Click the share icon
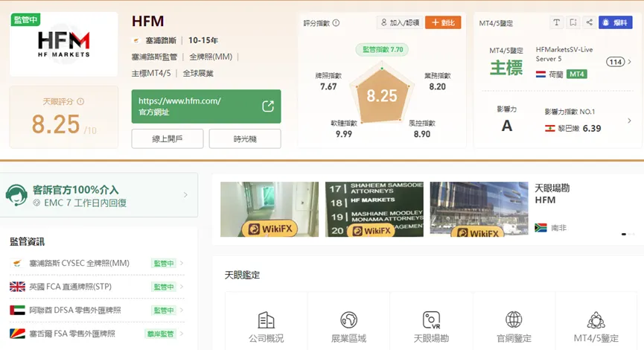This screenshot has height=350, width=644. [x=590, y=22]
